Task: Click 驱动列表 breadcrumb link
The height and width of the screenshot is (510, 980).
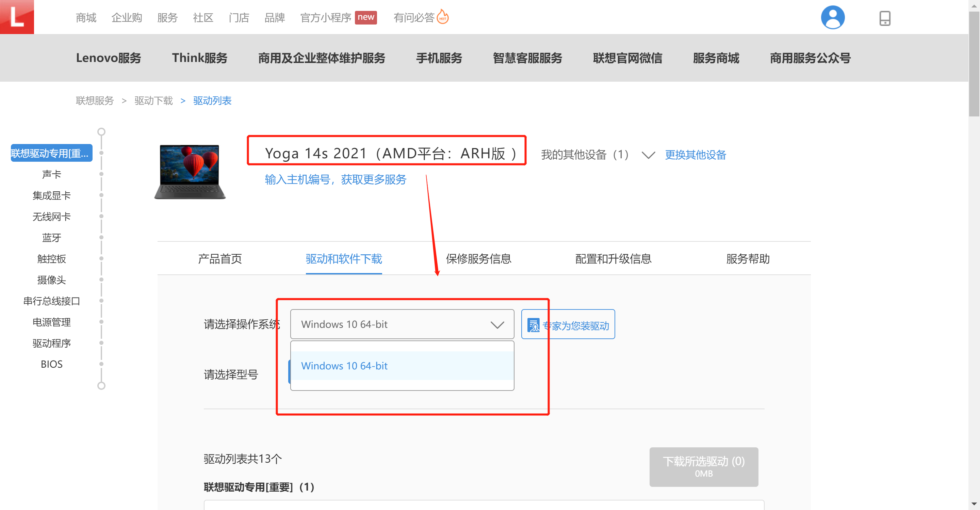Action: coord(212,100)
